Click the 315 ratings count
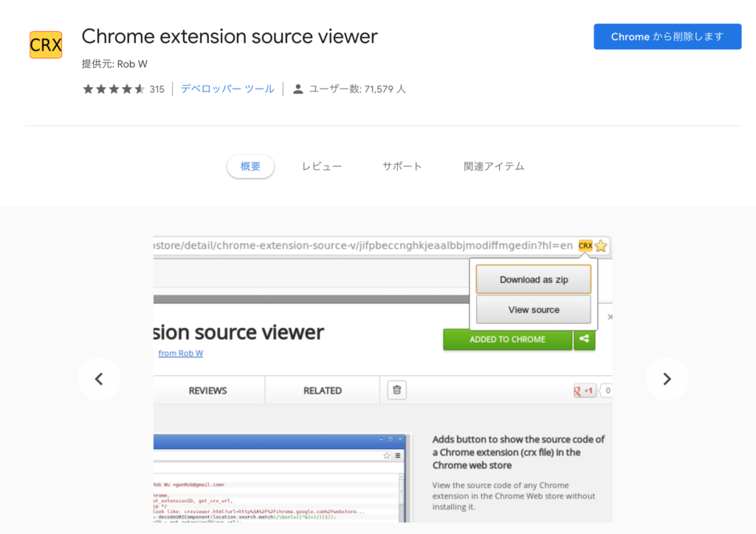756x534 pixels. (157, 89)
